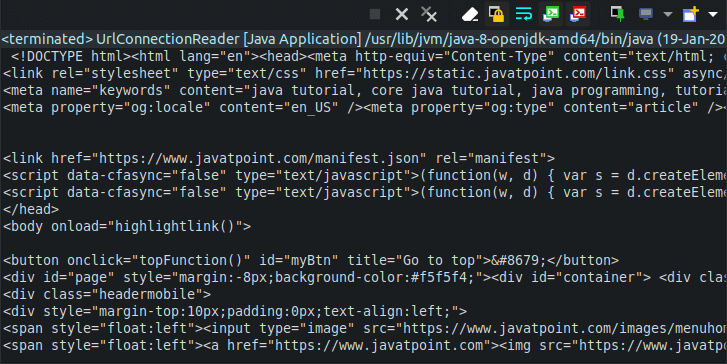Click the first script data-cfasync line
Viewport: 727px width, 364px height.
(365, 175)
